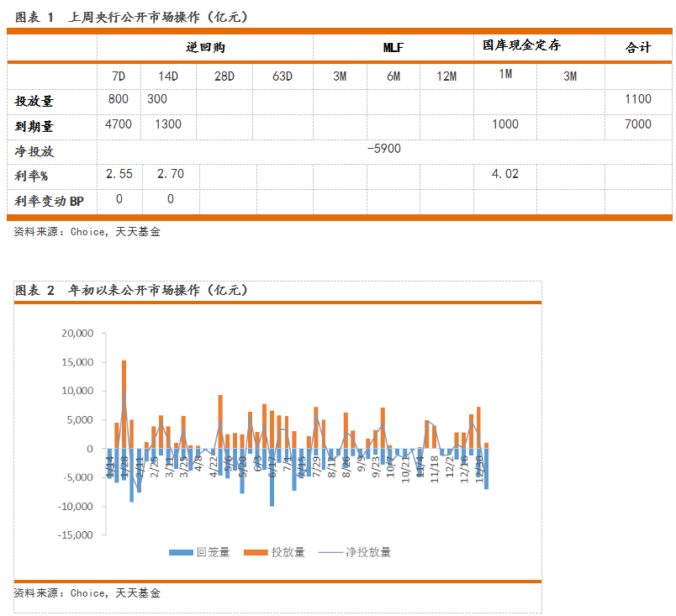
Task: Click the 10,000 y-axis label
Action: (x=77, y=391)
